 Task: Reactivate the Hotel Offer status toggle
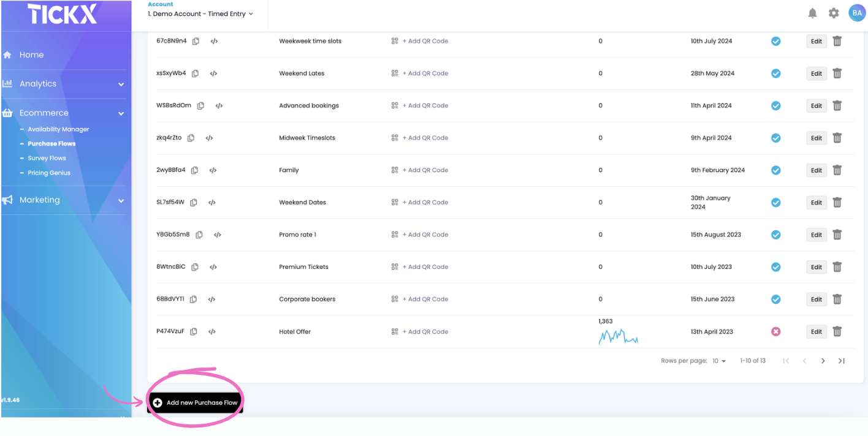point(775,331)
